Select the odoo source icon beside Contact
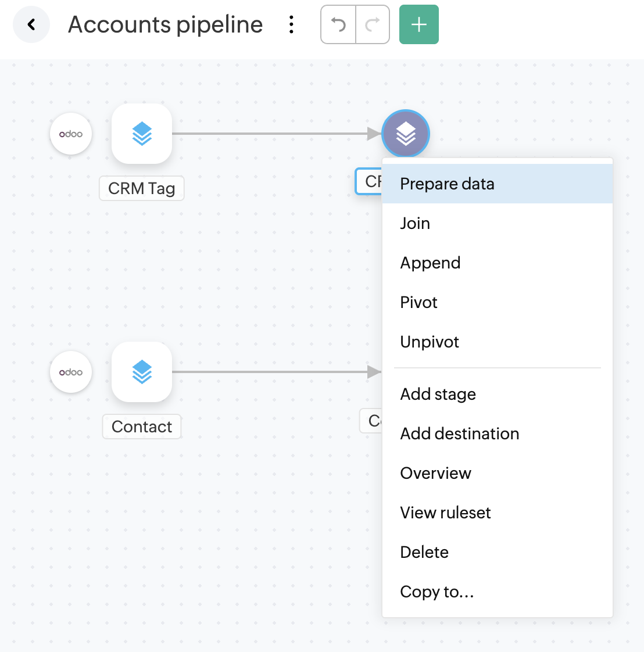The height and width of the screenshot is (652, 644). coord(71,372)
